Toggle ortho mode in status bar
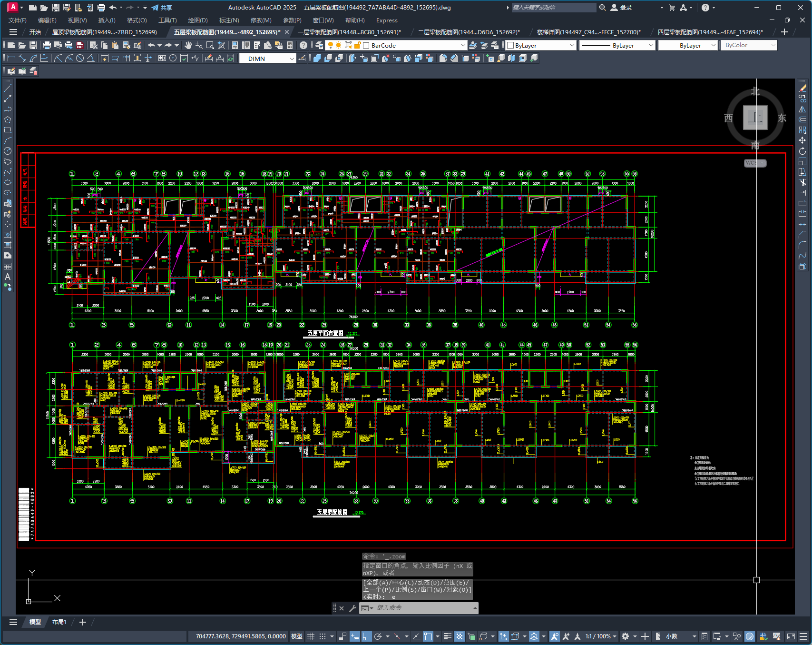The image size is (812, 645). 366,636
